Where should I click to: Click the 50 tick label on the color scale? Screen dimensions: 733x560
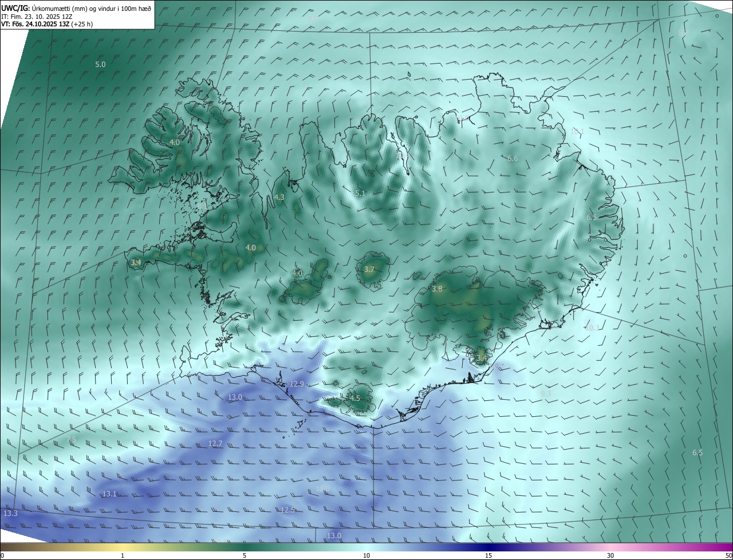click(x=728, y=555)
